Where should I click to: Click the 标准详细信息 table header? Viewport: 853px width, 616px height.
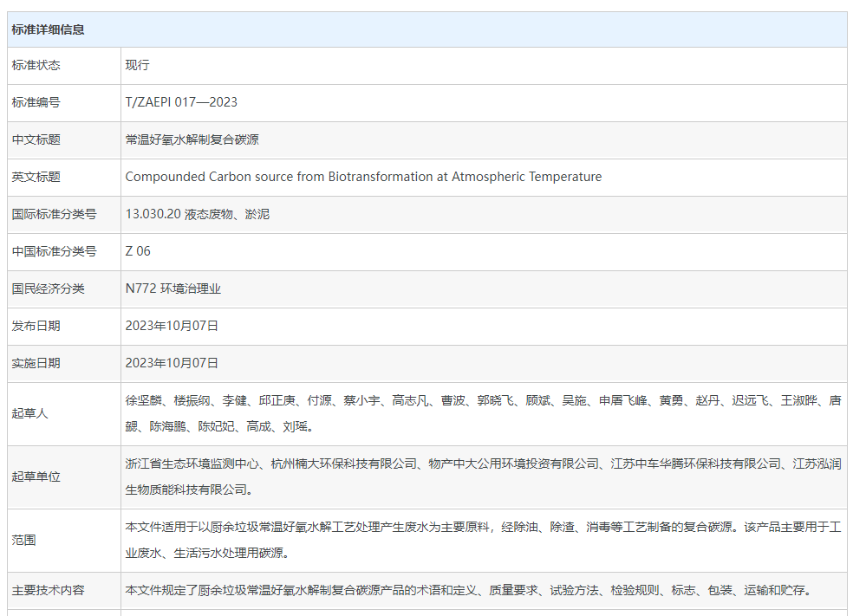49,29
